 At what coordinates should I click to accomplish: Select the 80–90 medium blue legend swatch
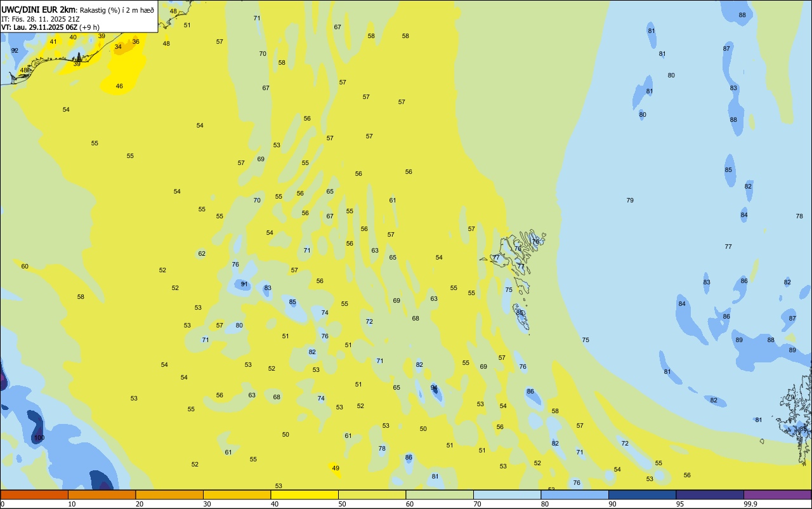coord(575,494)
